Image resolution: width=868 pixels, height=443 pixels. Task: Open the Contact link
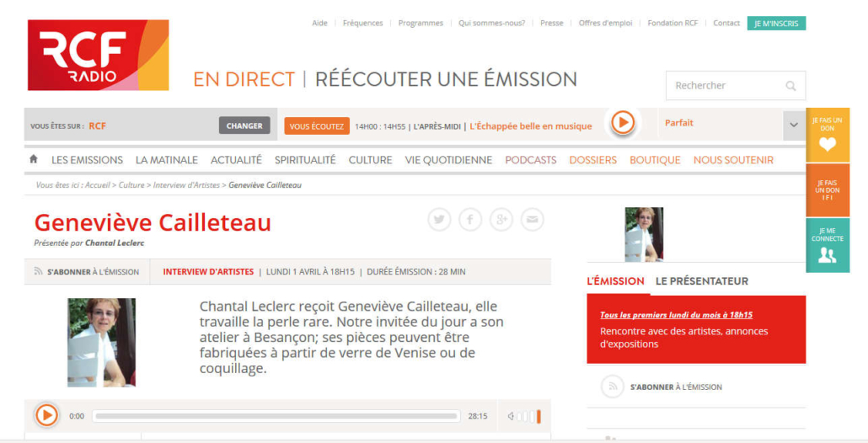[726, 24]
